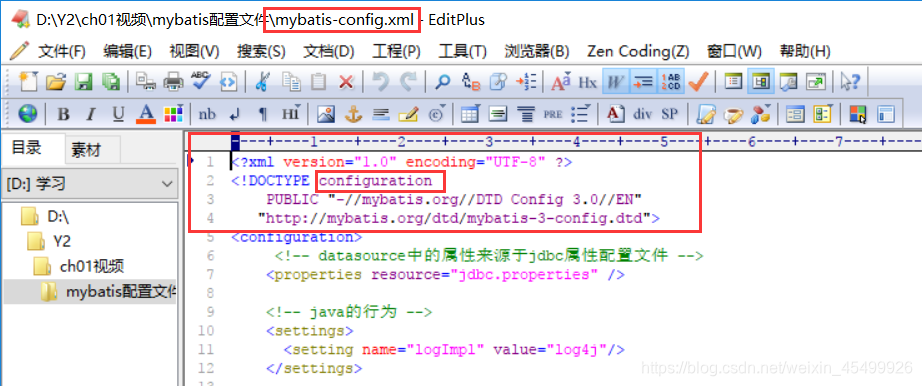Click the Hx hex viewer icon

[587, 82]
